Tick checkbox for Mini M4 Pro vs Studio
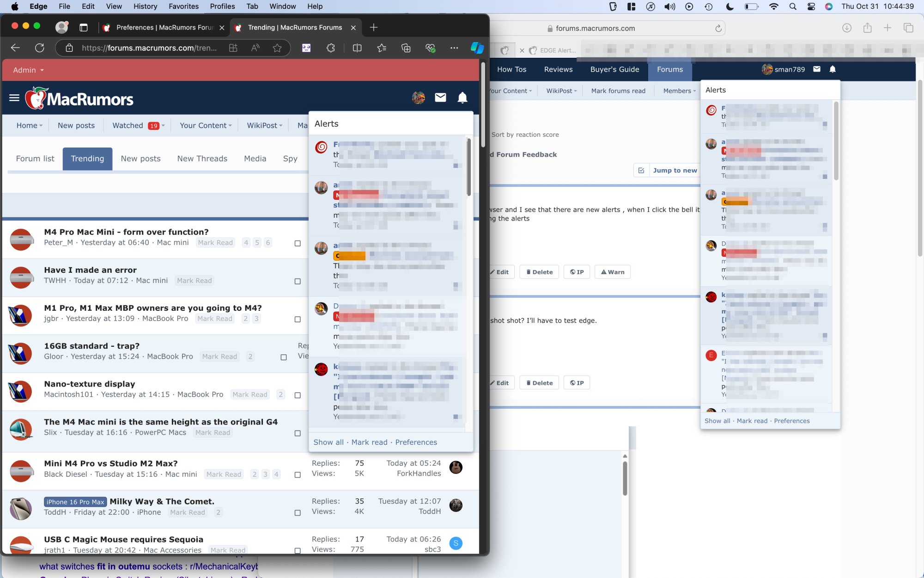 coord(298,475)
